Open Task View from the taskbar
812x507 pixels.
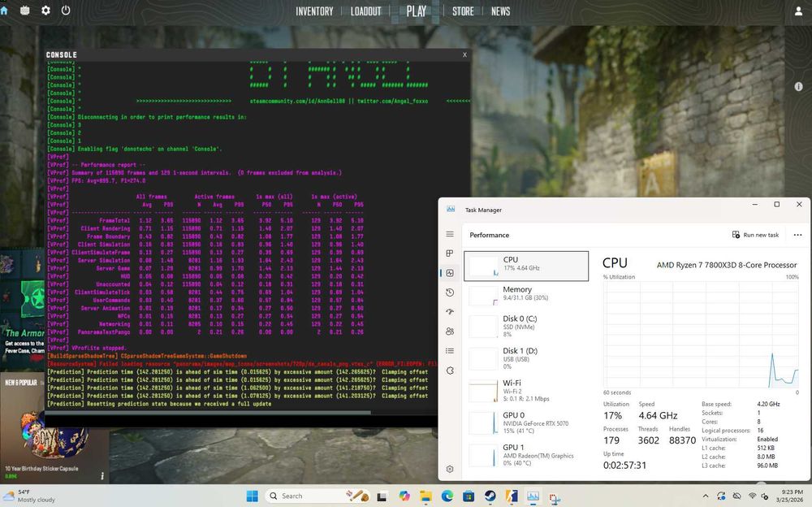click(x=382, y=496)
